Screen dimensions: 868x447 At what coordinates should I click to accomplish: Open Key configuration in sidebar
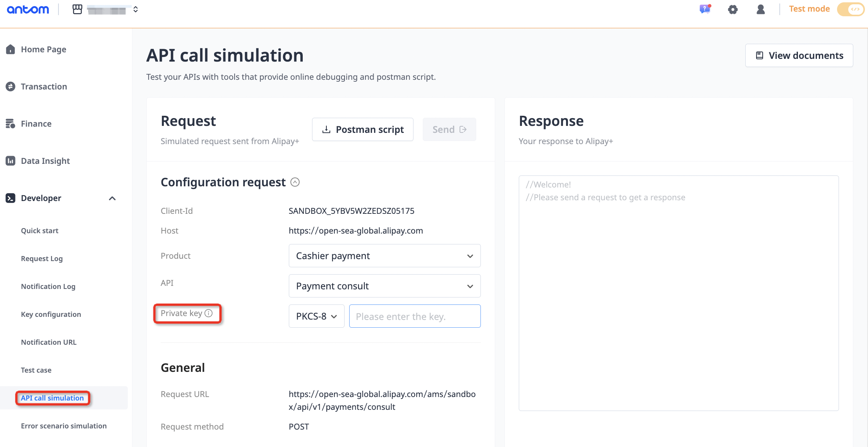(x=51, y=314)
